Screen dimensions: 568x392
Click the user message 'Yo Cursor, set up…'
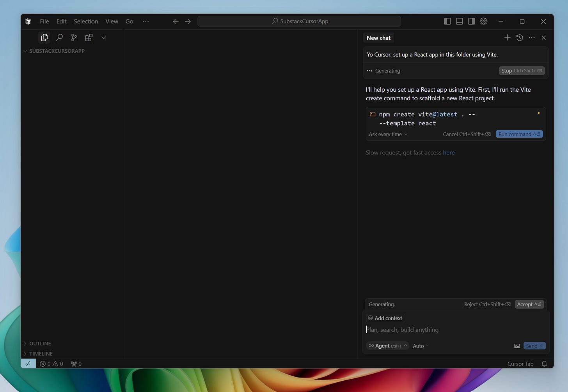click(432, 55)
